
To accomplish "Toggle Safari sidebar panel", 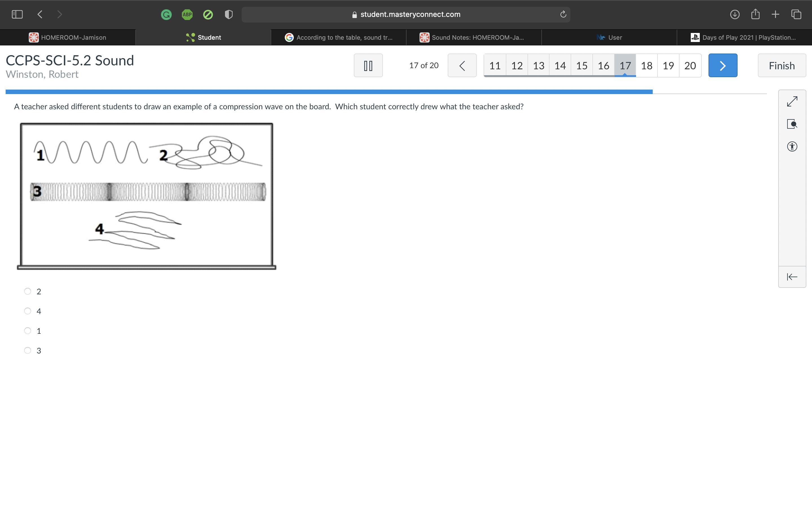I will tap(17, 14).
